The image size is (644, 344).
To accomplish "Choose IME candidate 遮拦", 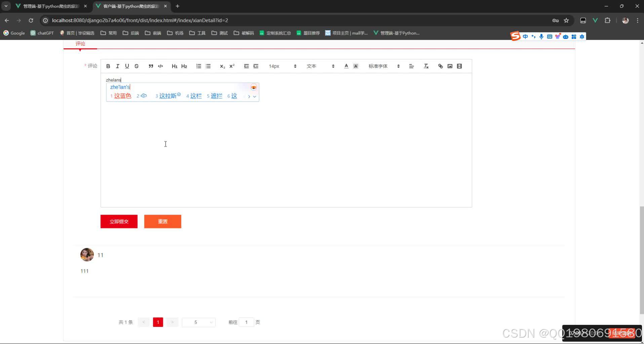I will pyautogui.click(x=214, y=96).
